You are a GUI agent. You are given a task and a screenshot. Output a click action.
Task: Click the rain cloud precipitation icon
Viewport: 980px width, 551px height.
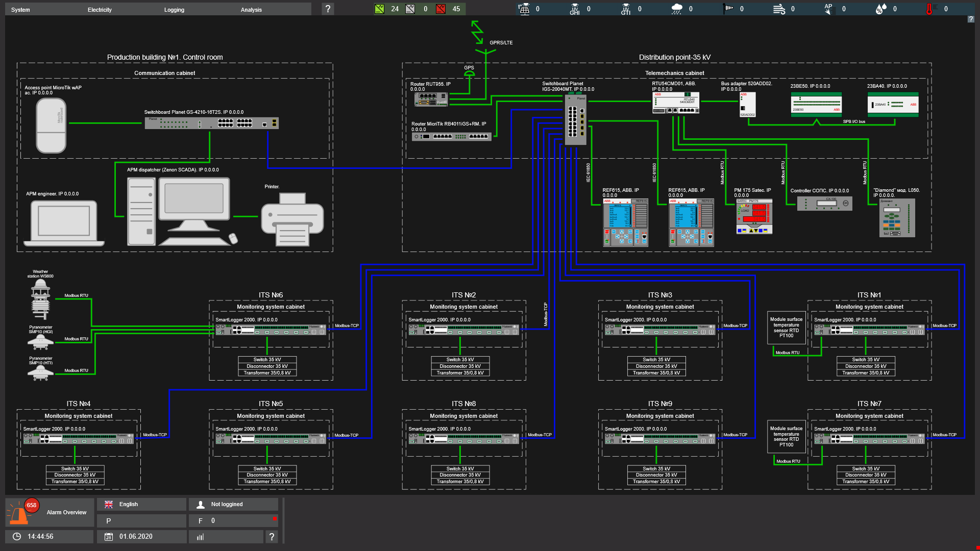[677, 9]
